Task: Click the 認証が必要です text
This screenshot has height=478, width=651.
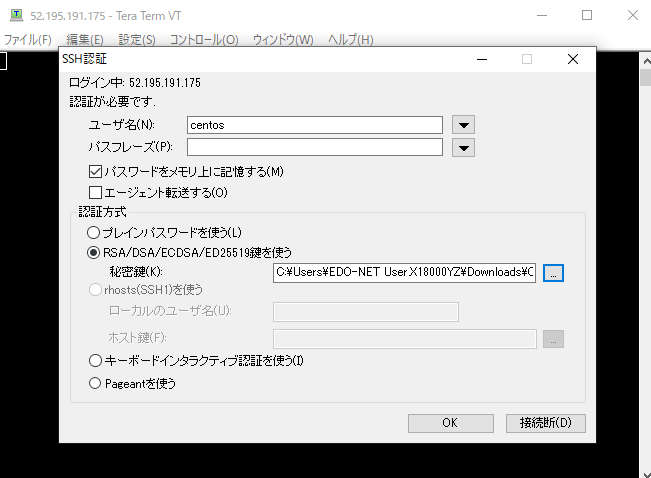Action: point(113,102)
